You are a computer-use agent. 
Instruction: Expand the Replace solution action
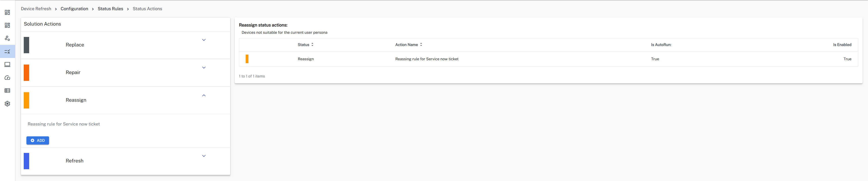pos(203,40)
